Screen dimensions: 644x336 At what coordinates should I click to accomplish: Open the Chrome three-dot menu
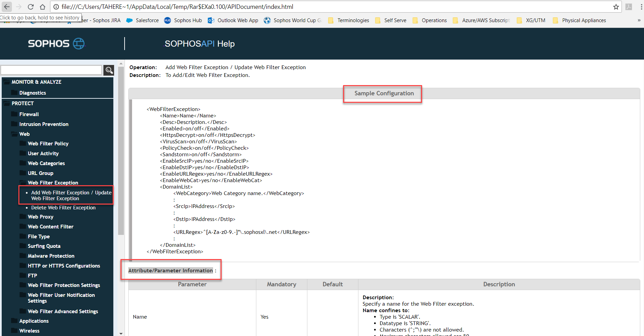tap(641, 7)
